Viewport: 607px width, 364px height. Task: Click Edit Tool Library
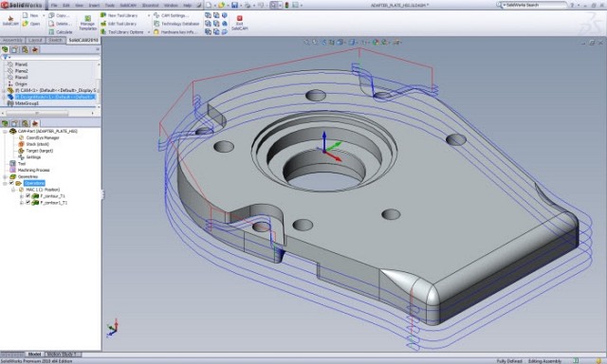click(119, 24)
